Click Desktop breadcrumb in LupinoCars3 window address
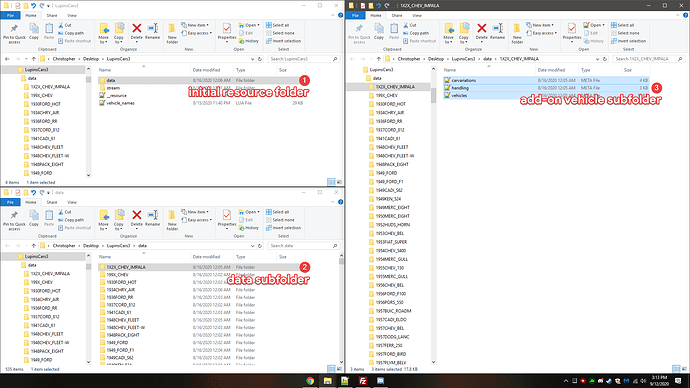 (91, 59)
